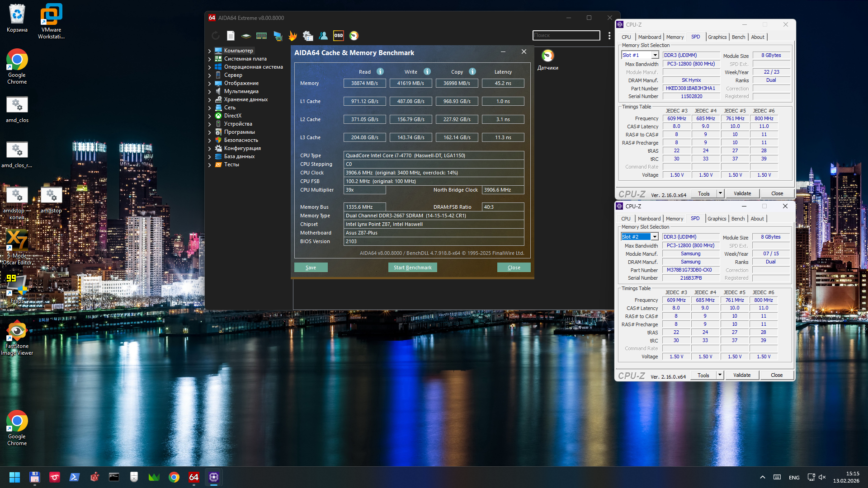Expand the Компьютер tree node

210,51
